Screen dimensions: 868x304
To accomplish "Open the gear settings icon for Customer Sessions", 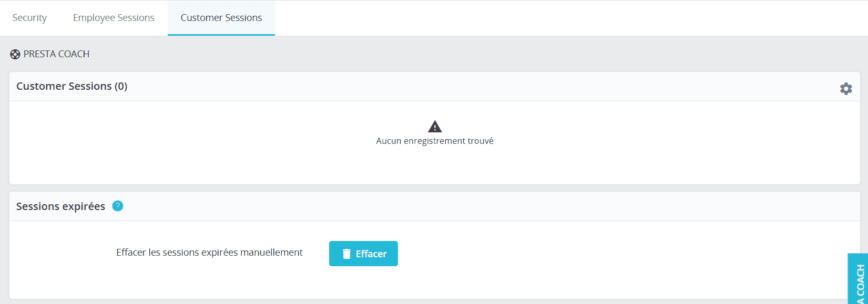I will pyautogui.click(x=846, y=89).
